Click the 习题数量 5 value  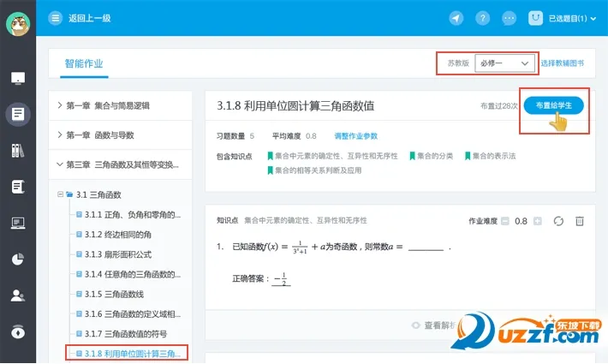tap(252, 136)
